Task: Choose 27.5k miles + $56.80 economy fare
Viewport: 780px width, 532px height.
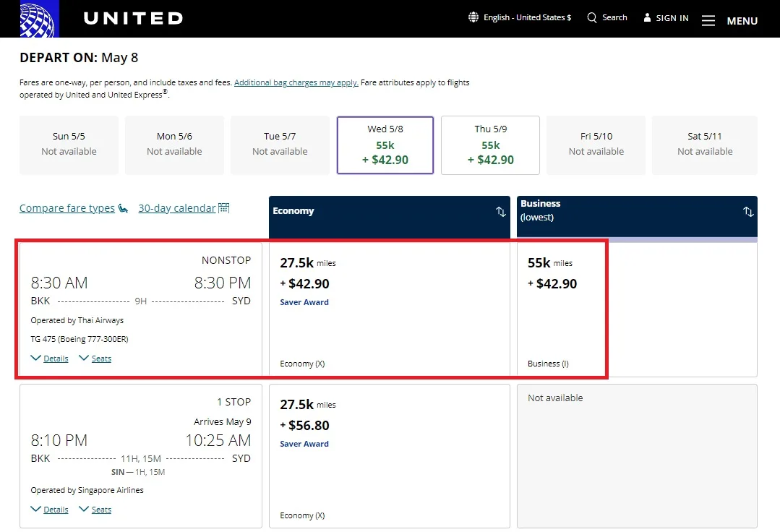Action: click(390, 456)
